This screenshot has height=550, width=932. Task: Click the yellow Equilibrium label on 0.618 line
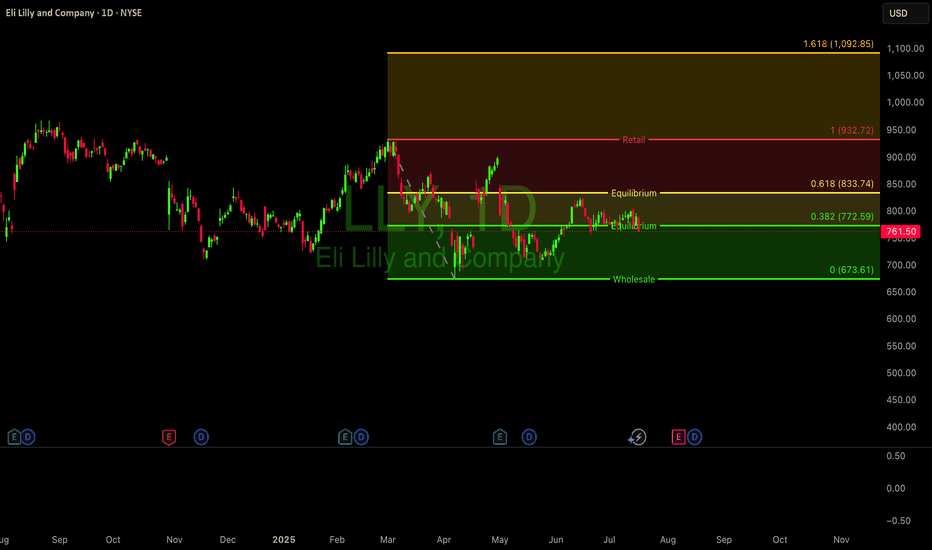pyautogui.click(x=634, y=193)
